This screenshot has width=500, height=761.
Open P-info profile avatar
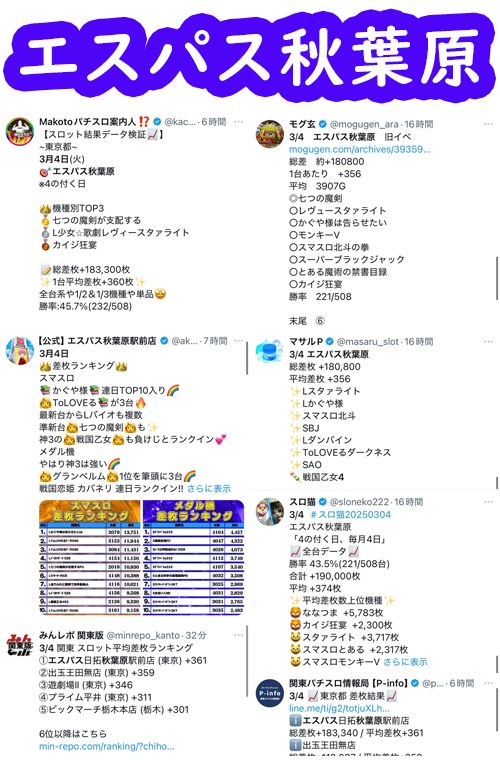[270, 693]
